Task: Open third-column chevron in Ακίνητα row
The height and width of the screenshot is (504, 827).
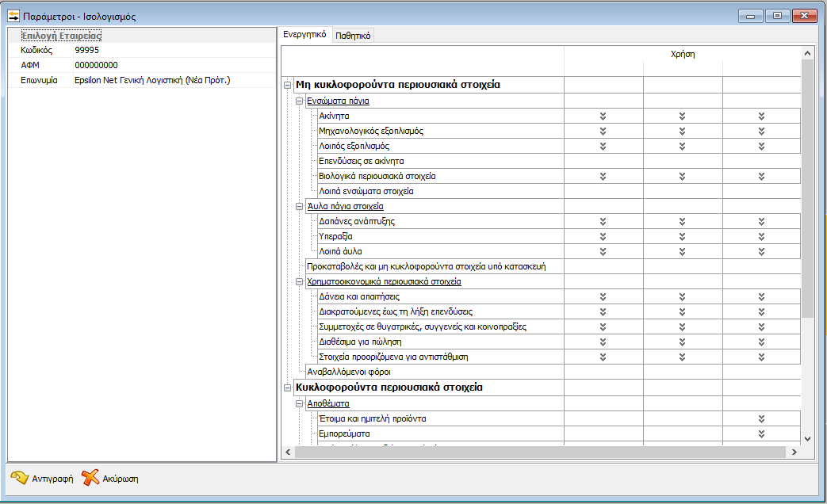Action: [762, 116]
